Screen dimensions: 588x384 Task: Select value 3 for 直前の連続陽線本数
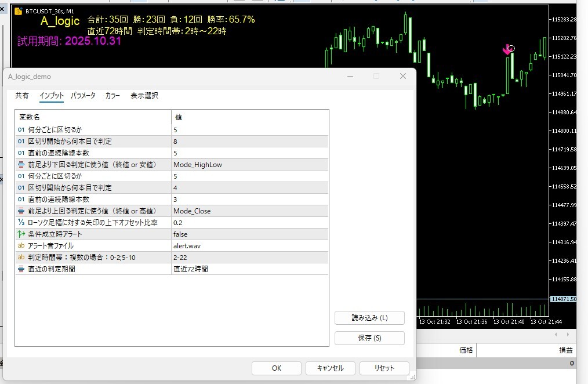click(x=250, y=200)
